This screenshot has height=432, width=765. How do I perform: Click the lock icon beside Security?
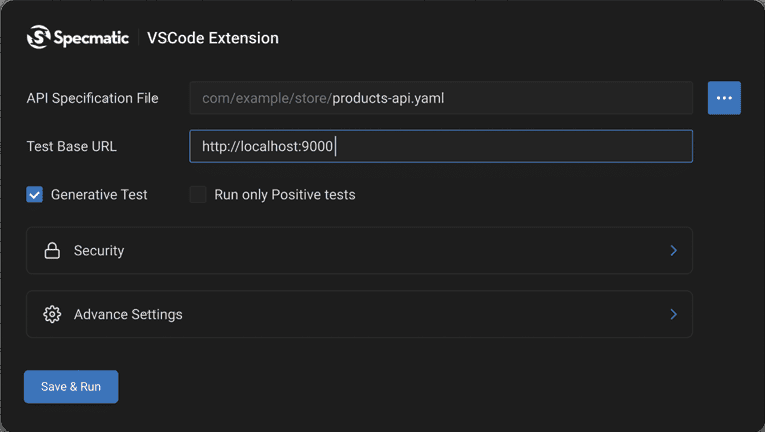(52, 251)
